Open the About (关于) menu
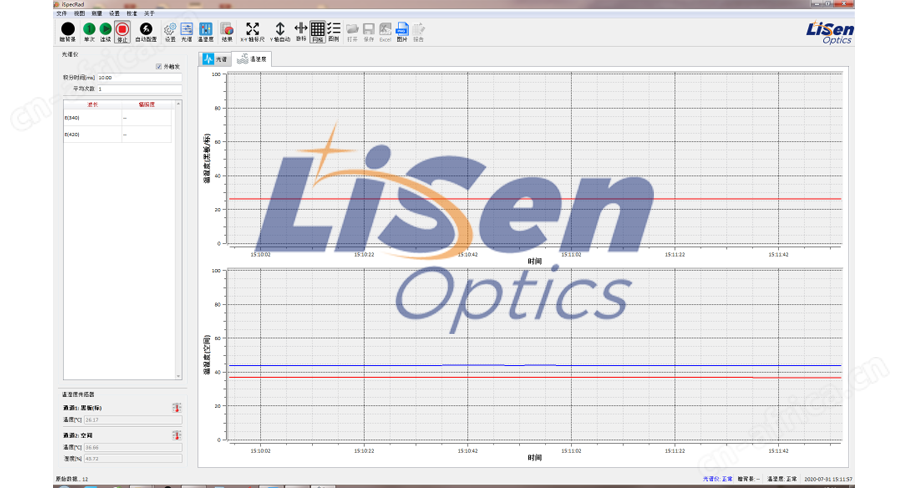The image size is (900, 489). [x=149, y=13]
